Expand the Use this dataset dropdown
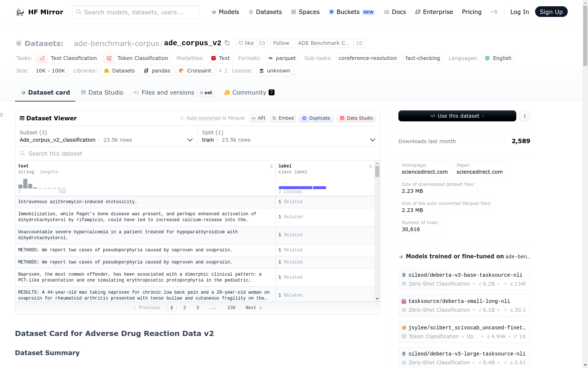This screenshot has width=588, height=368. (457, 116)
